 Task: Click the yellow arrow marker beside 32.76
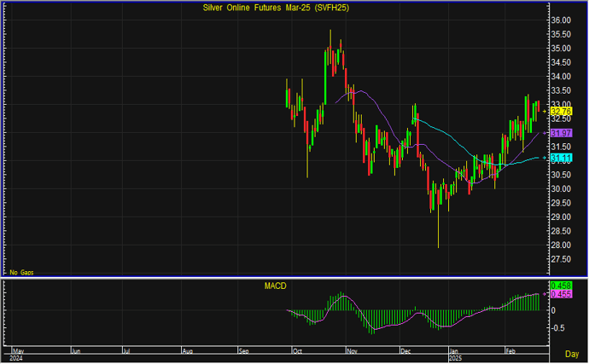point(545,111)
